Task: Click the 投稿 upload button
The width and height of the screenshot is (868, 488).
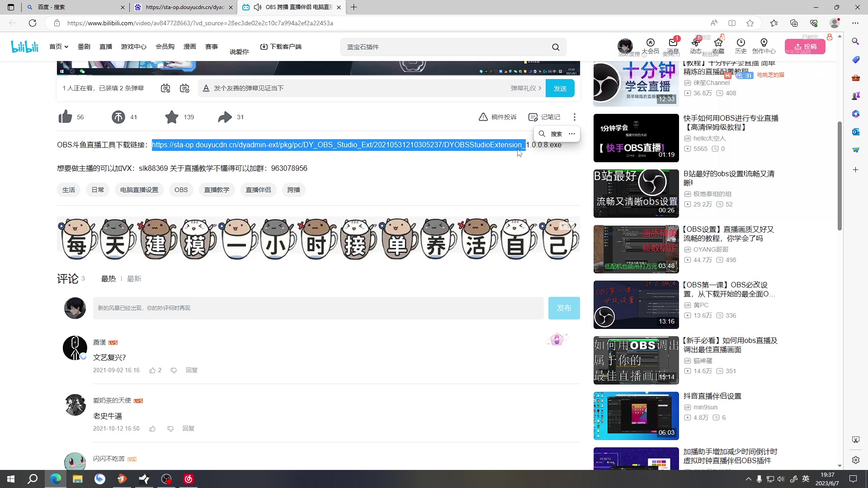Action: [805, 47]
